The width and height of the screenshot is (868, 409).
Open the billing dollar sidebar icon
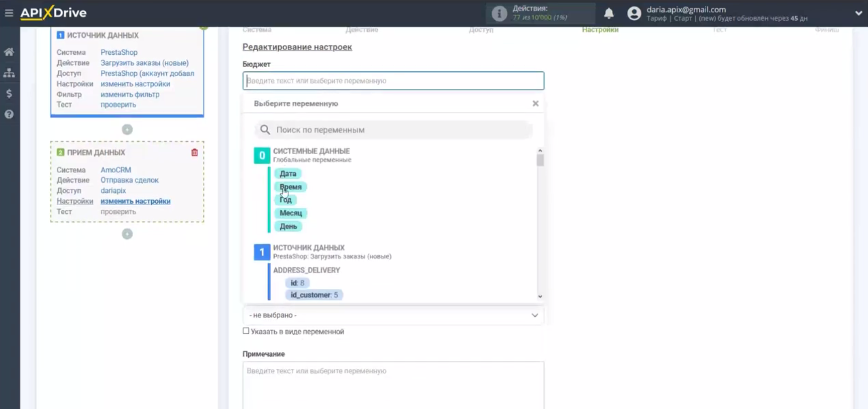pos(9,93)
